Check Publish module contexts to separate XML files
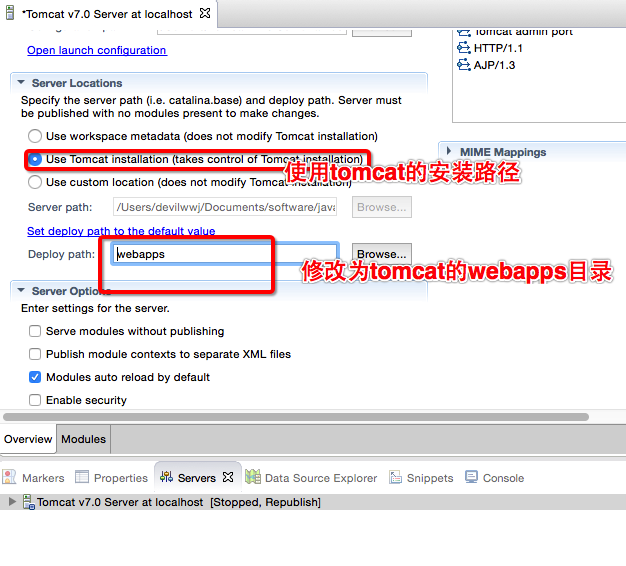The height and width of the screenshot is (566, 626). click(35, 354)
